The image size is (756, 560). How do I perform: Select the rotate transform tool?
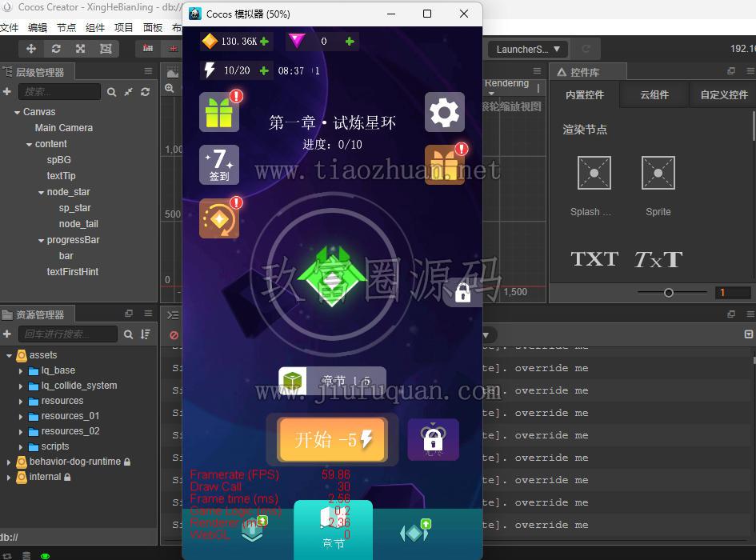click(56, 49)
